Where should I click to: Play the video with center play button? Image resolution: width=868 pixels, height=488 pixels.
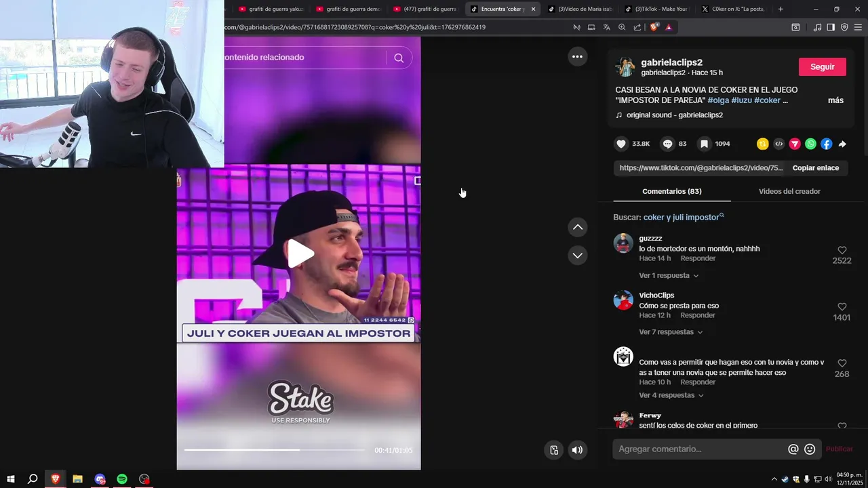(300, 253)
